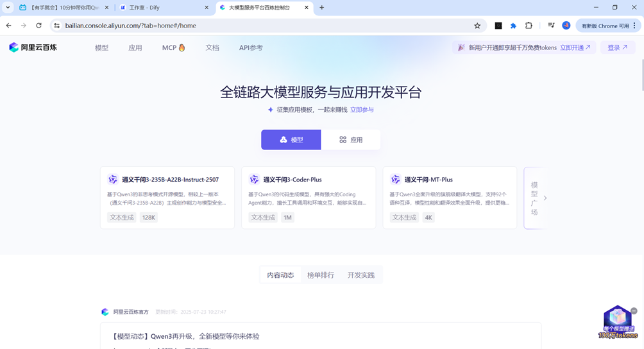Click the 通义千问-MT-Plus model icon

click(x=395, y=180)
